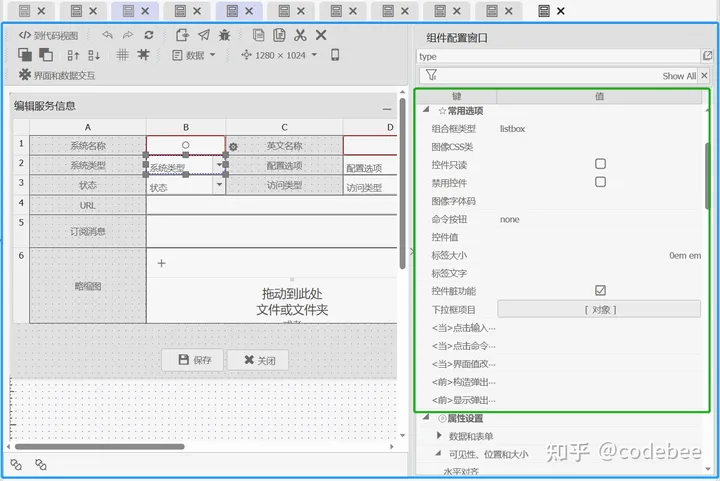The width and height of the screenshot is (720, 481).
Task: Click the grid lines icon
Action: pyautogui.click(x=122, y=55)
